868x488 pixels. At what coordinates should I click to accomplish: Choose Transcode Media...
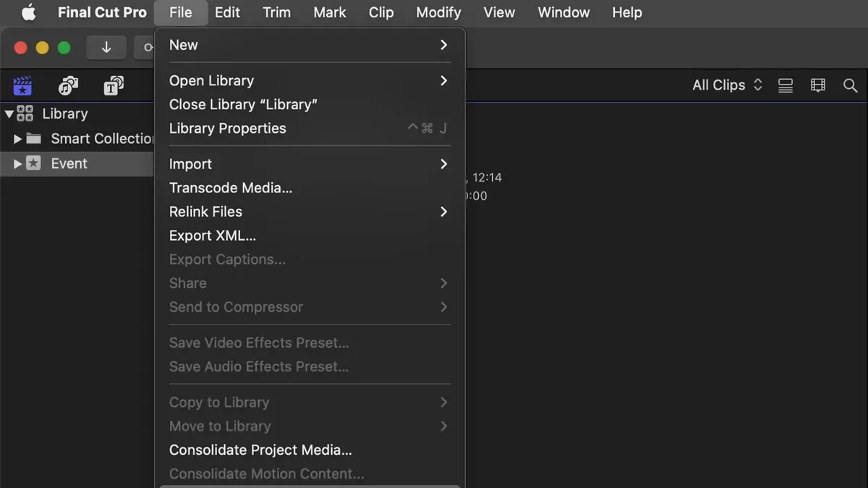310,188
